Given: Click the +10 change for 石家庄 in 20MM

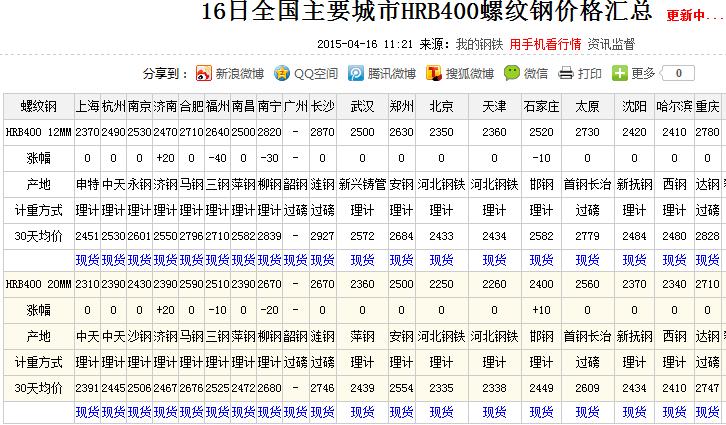Looking at the screenshot, I should click(541, 310).
